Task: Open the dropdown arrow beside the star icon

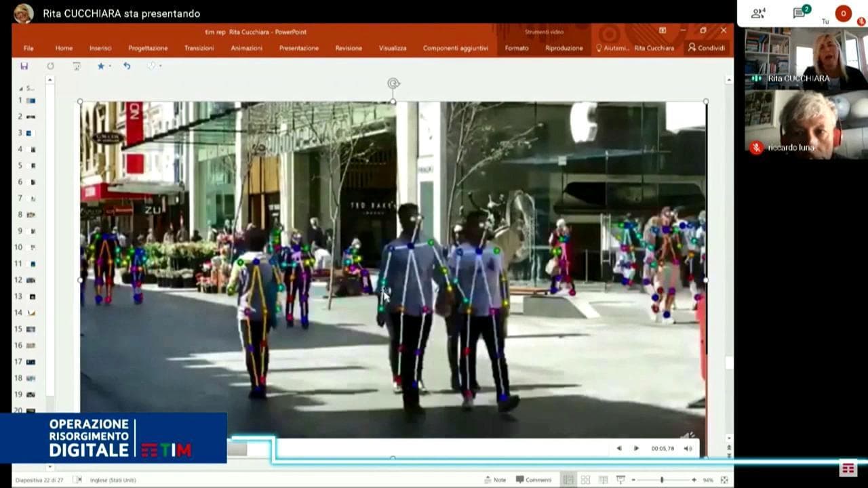Action: click(x=110, y=66)
